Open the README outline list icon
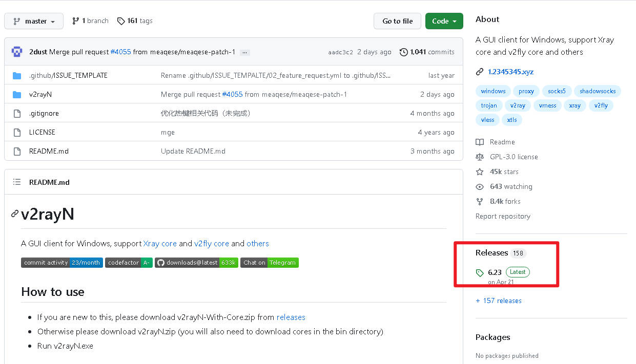 [17, 182]
